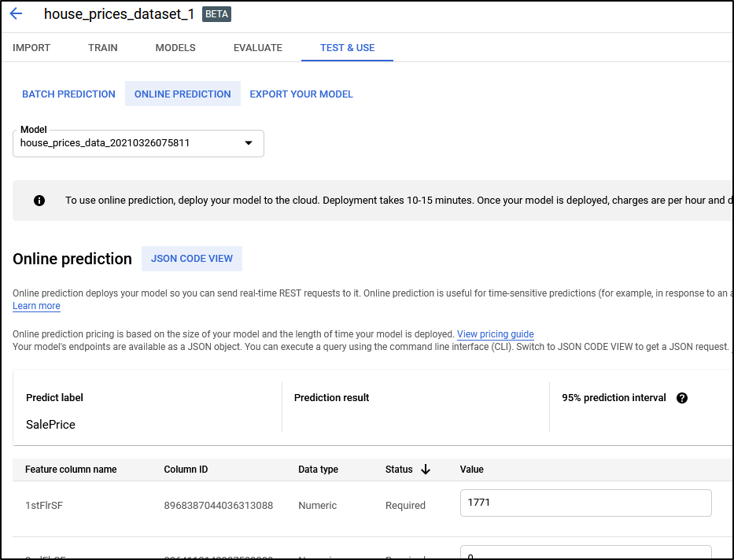Open the TRAIN tab
This screenshot has height=560, width=734.
[103, 48]
